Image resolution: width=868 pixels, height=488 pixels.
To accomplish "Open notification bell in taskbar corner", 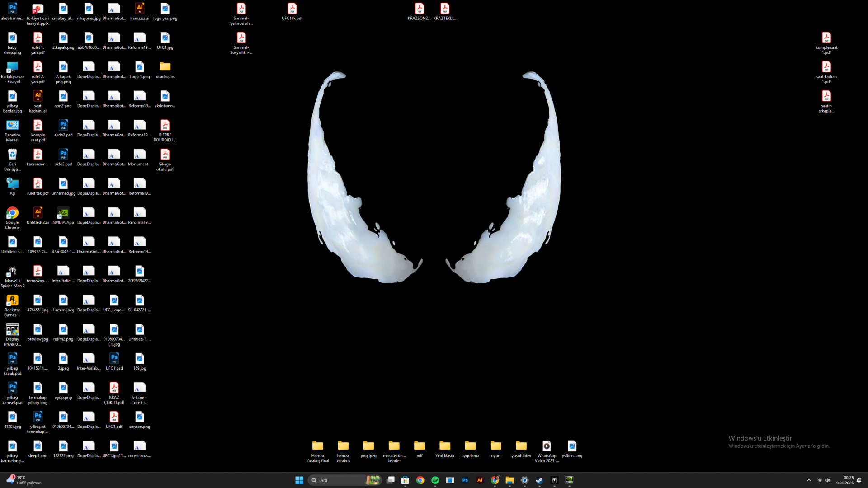I will pos(859,480).
